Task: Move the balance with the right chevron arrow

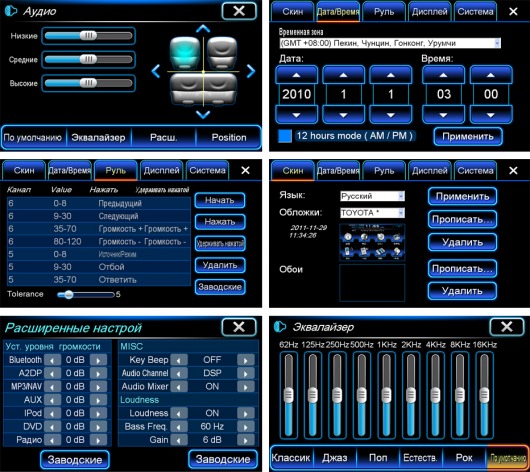Action: [x=251, y=71]
